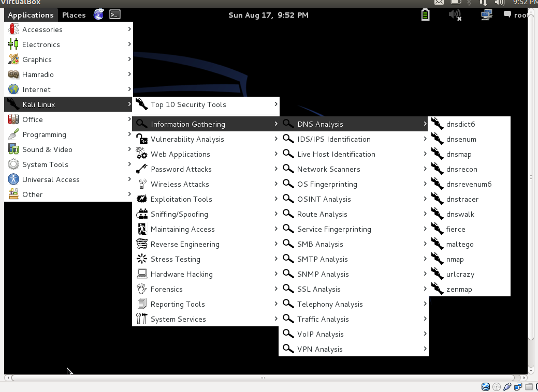
Task: Select Vulnerability Analysis from Kali menu
Action: tap(187, 139)
